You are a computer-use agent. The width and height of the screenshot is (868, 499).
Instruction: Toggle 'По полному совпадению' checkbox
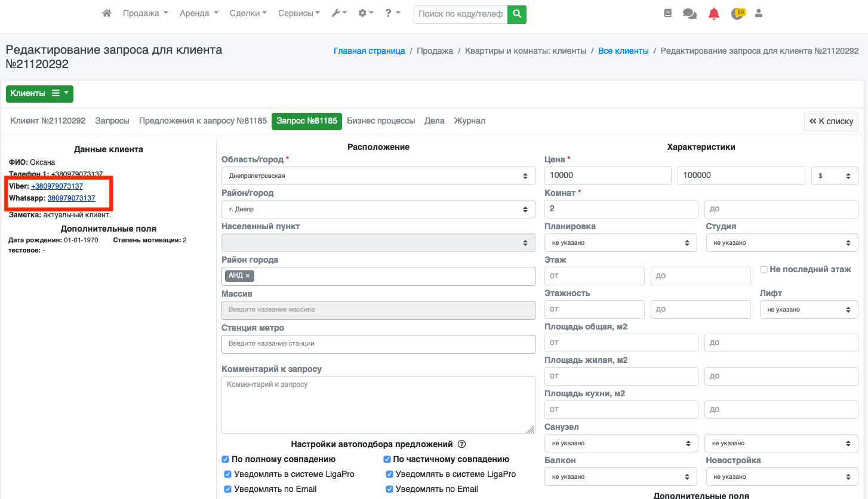coord(226,460)
